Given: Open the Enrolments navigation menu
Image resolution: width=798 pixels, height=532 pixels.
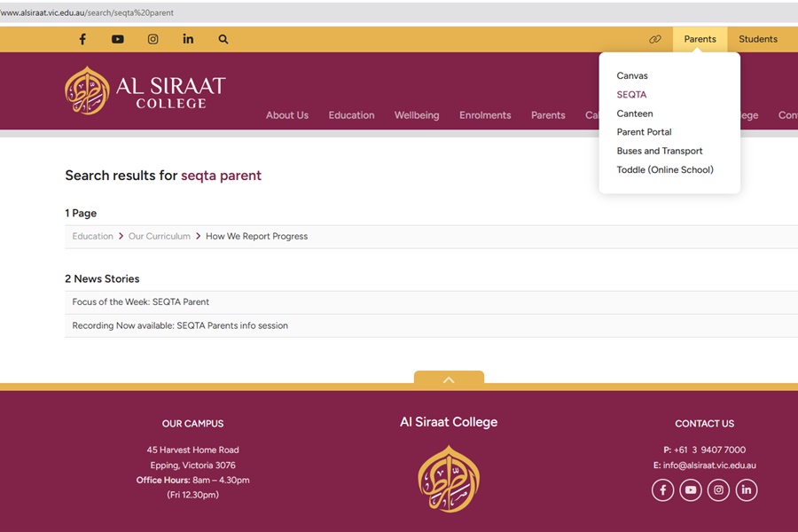Looking at the screenshot, I should pyautogui.click(x=485, y=115).
